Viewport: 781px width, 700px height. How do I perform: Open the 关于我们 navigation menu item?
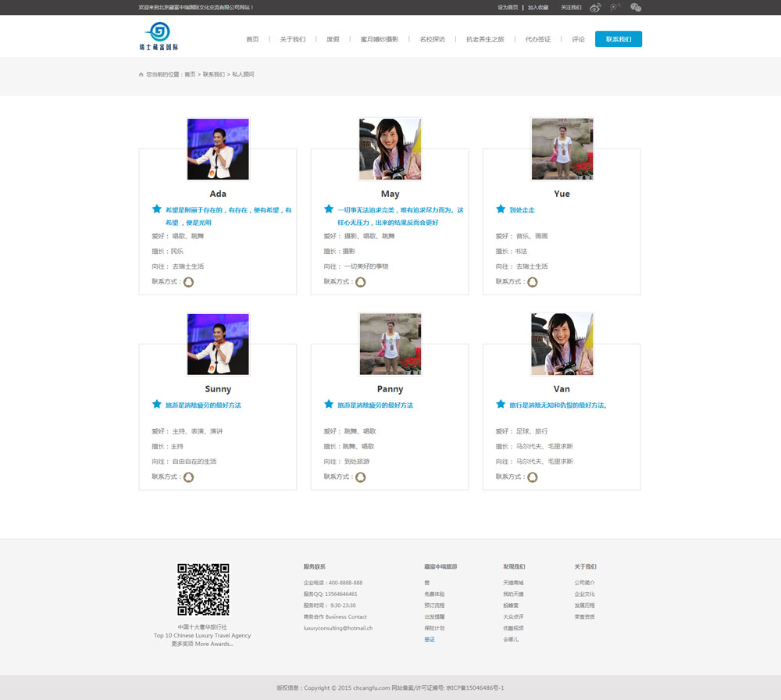tap(292, 39)
